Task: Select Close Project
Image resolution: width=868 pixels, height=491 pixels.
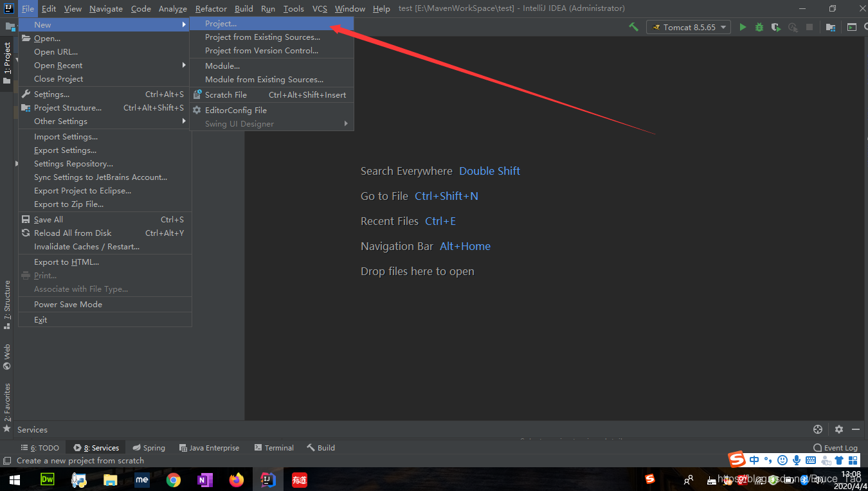Action: 104,78
